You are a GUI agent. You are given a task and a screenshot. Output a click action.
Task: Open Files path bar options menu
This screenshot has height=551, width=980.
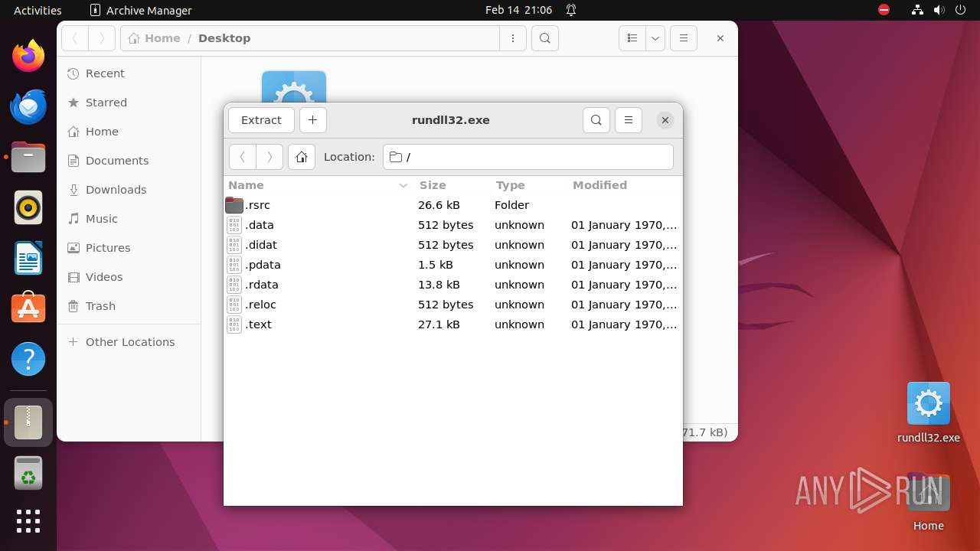(513, 38)
